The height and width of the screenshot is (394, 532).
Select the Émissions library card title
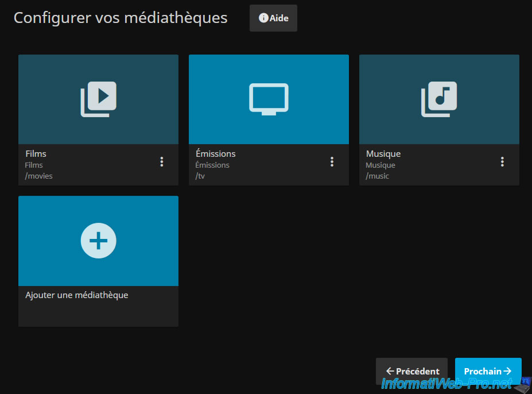click(215, 154)
